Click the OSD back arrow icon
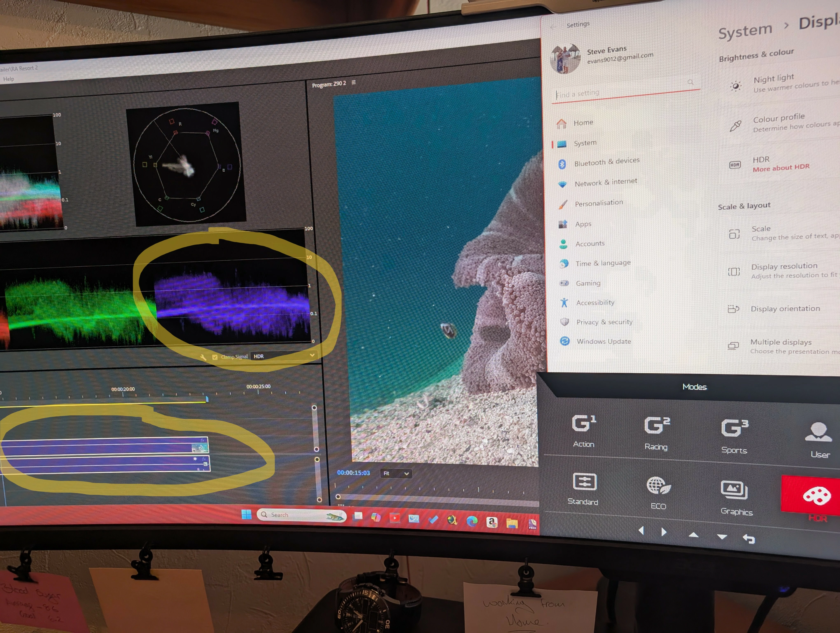Image resolution: width=840 pixels, height=633 pixels. coord(748,538)
